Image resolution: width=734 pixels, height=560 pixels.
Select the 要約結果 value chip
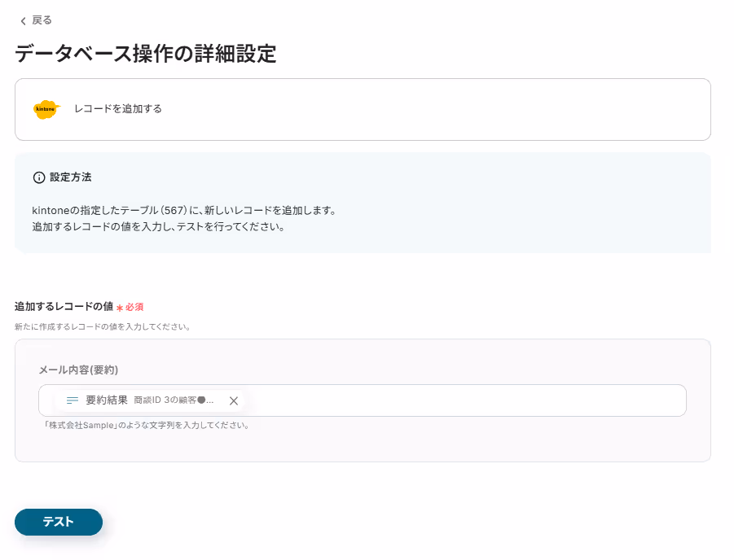click(149, 400)
